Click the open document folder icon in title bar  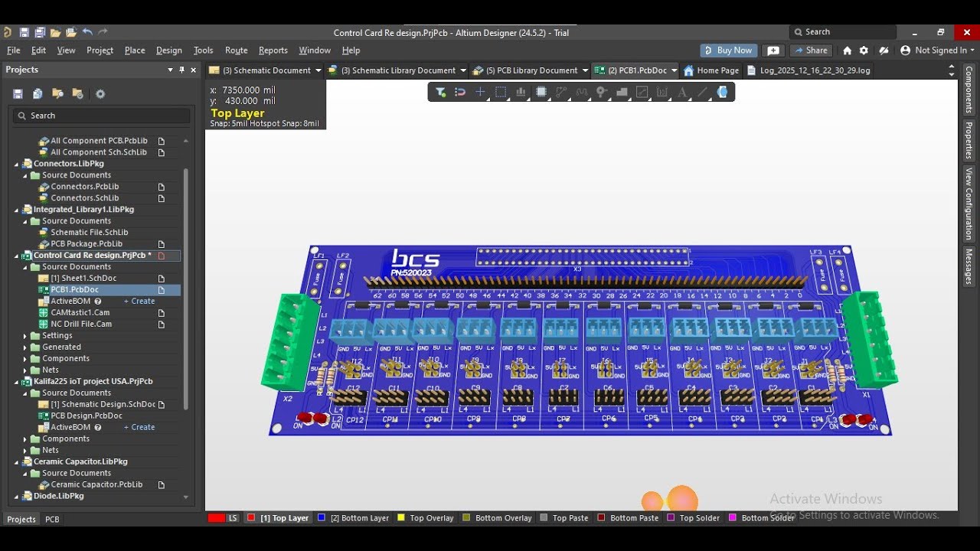pyautogui.click(x=55, y=32)
